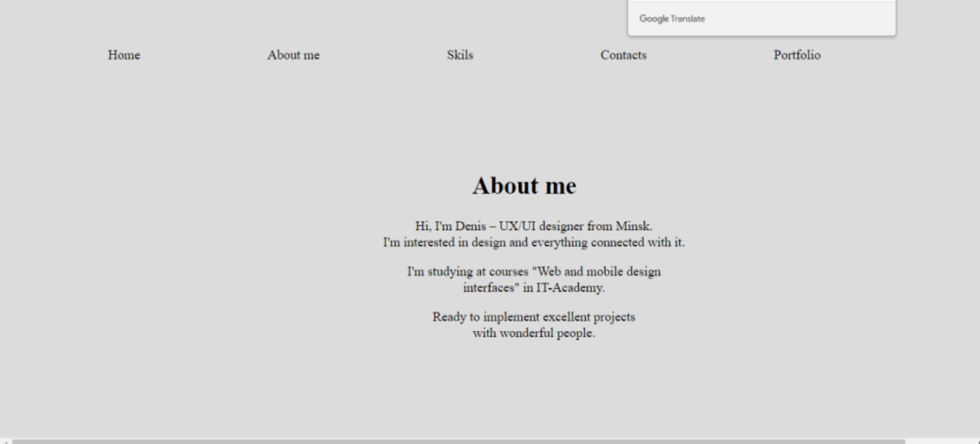This screenshot has height=444, width=980.
Task: Click line "with wonderful people."
Action: (x=534, y=333)
